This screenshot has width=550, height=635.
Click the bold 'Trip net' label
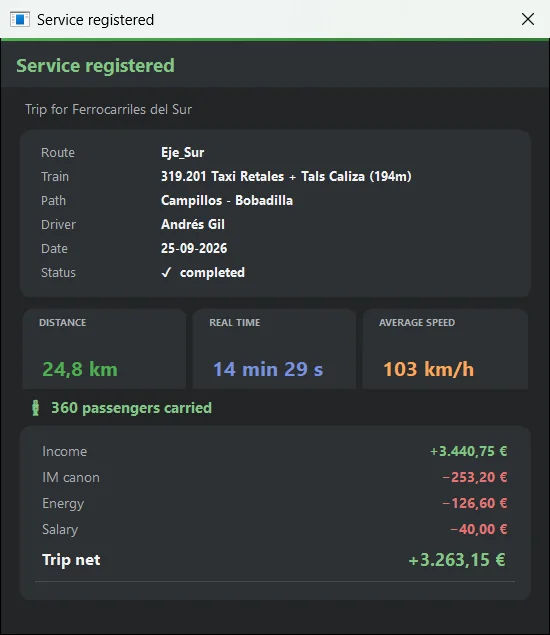[x=71, y=560]
